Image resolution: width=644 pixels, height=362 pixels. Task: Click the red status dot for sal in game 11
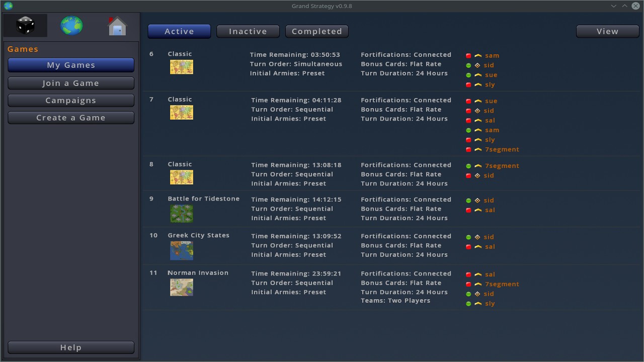pyautogui.click(x=468, y=275)
